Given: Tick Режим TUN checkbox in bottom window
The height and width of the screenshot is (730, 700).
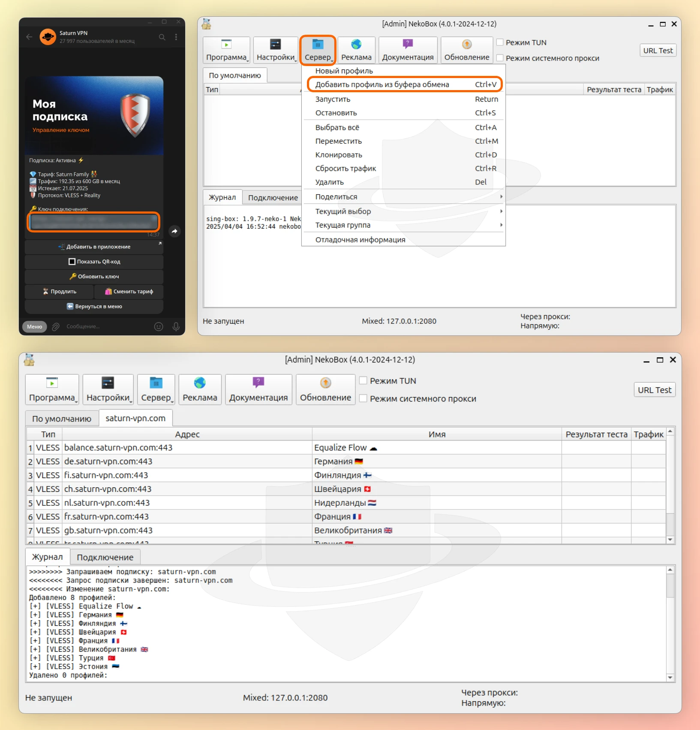Looking at the screenshot, I should (363, 380).
